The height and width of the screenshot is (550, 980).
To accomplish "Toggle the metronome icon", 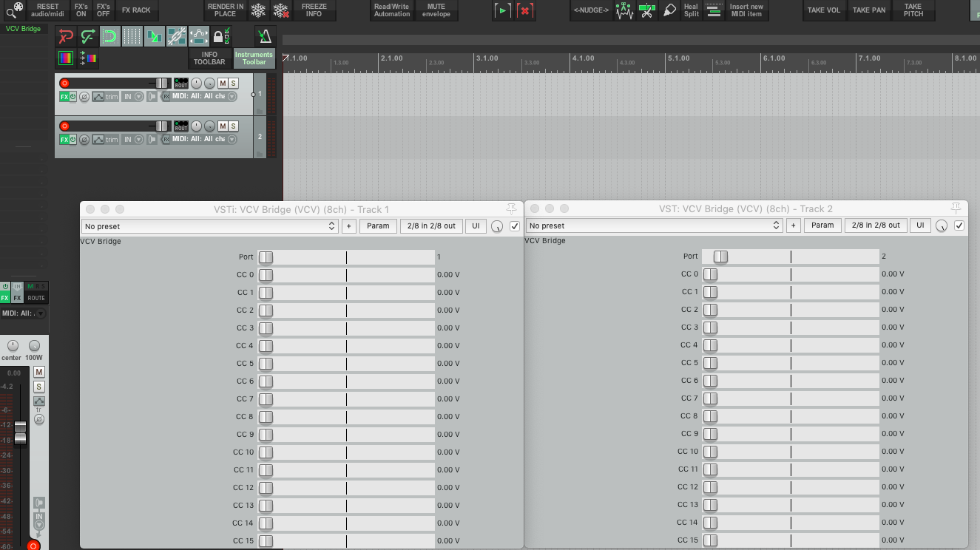I will click(264, 35).
